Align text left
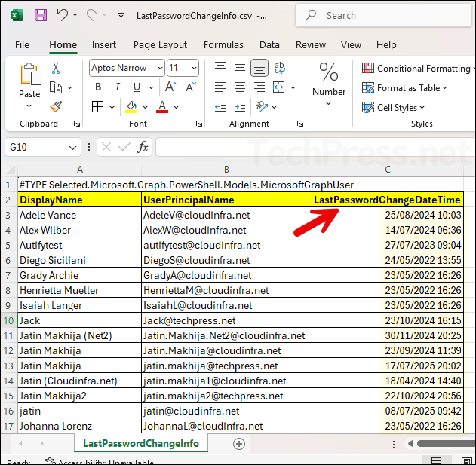This screenshot has height=465, width=476. pos(220,87)
